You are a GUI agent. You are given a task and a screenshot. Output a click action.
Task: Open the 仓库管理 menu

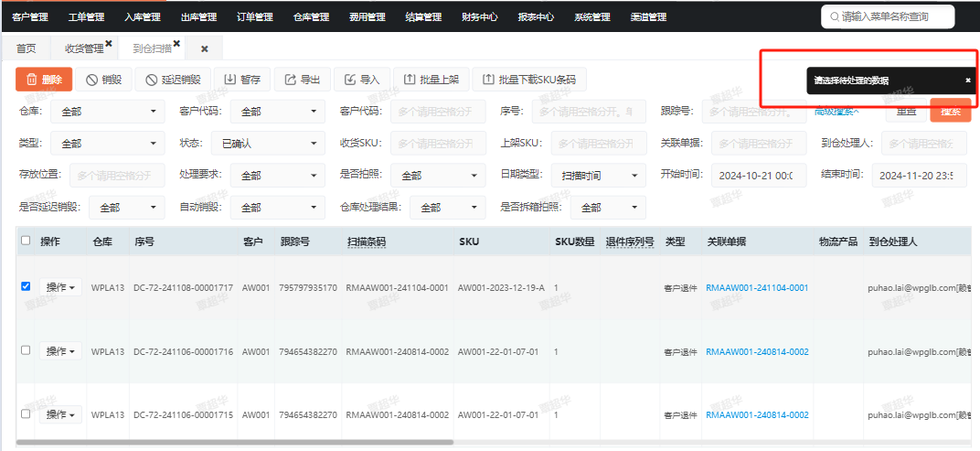[311, 16]
